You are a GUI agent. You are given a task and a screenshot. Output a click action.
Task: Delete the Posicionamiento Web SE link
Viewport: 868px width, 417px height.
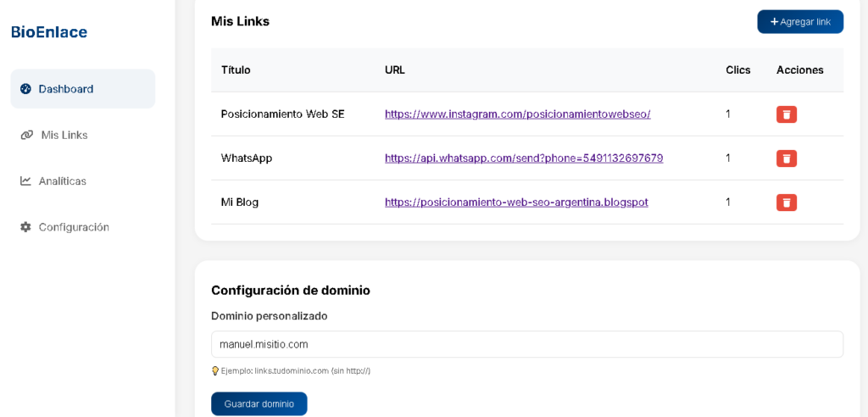click(x=787, y=114)
